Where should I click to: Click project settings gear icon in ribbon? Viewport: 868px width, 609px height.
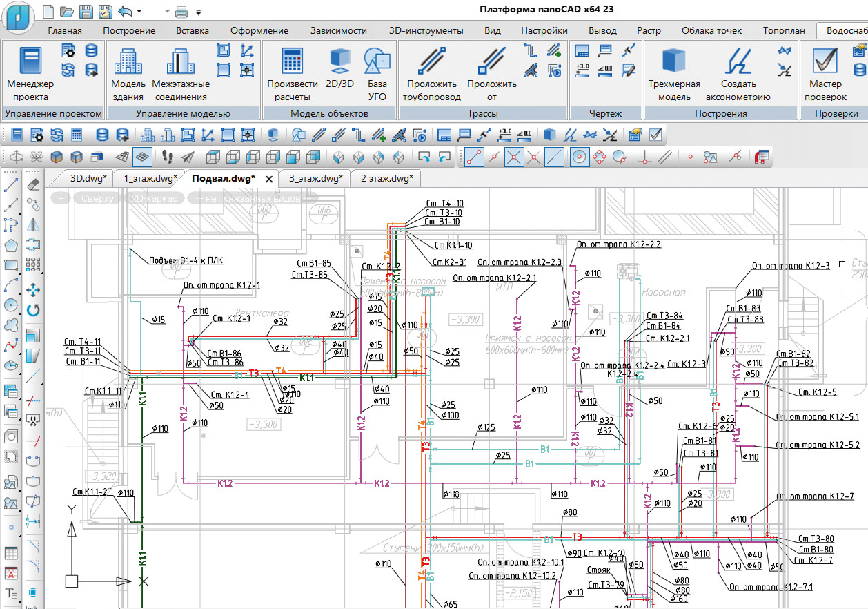(x=68, y=50)
